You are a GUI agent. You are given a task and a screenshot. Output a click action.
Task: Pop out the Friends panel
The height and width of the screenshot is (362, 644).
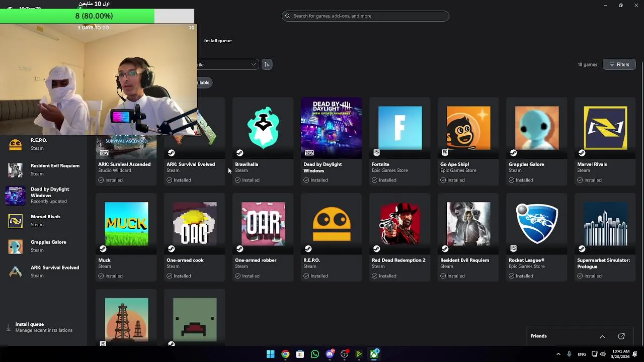click(621, 336)
